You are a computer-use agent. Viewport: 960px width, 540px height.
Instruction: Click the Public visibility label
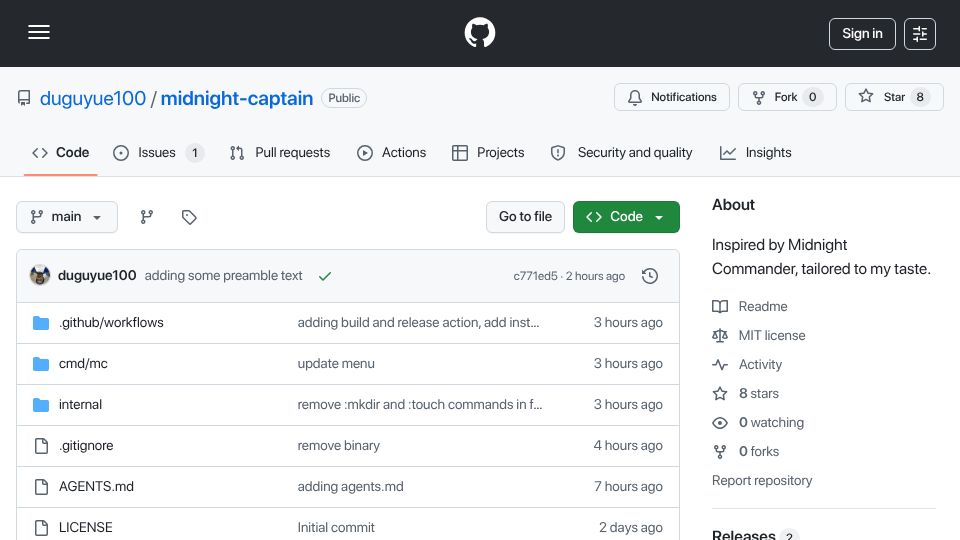(344, 98)
